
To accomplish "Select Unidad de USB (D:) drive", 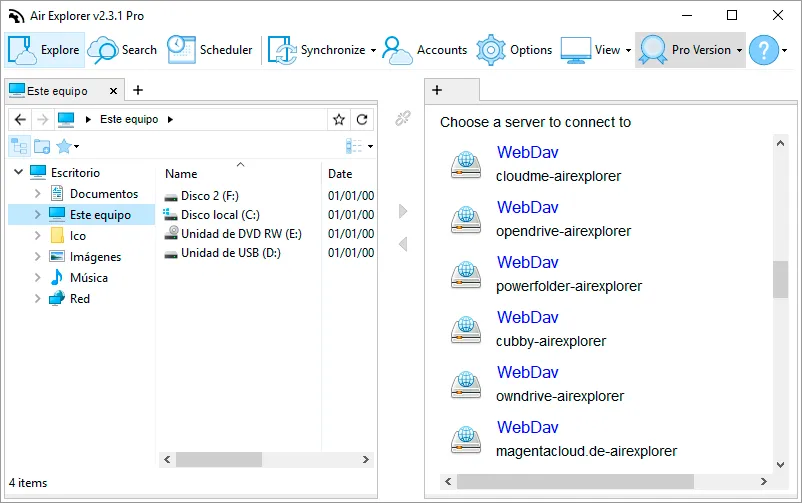I will point(222,252).
